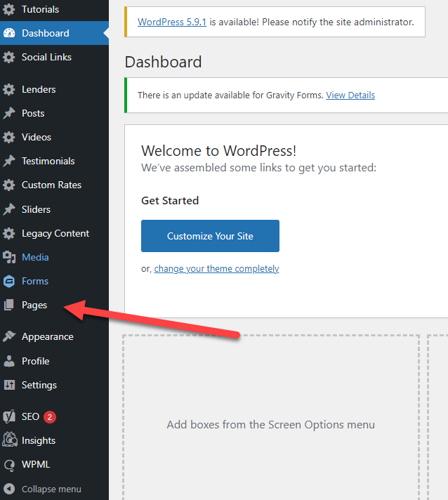Open the Dashboard menu item

54,33
